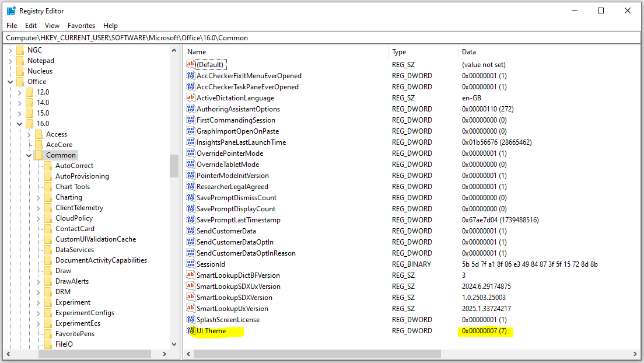Click data cell 0x00000007 (7)
Screen dimensions: 644x363
tap(484, 330)
